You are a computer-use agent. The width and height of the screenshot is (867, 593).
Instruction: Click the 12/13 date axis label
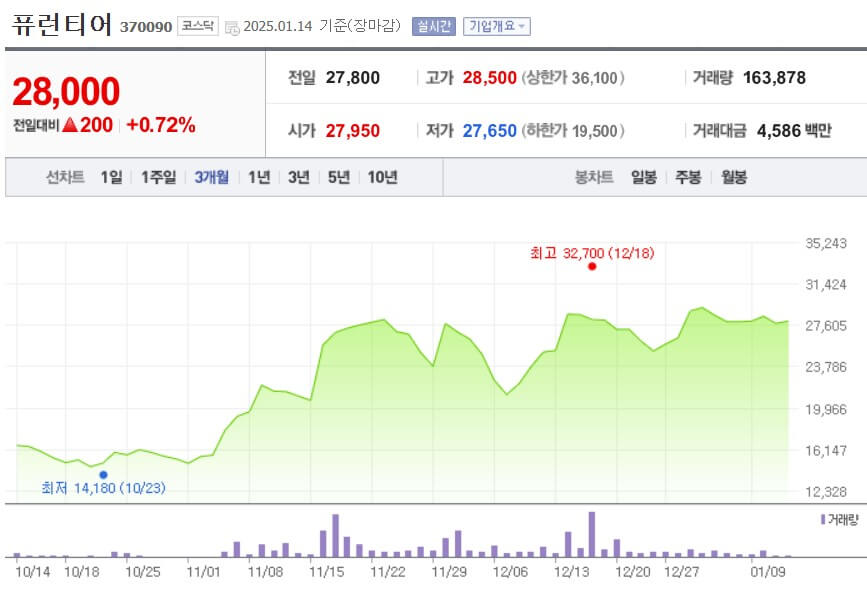(571, 572)
